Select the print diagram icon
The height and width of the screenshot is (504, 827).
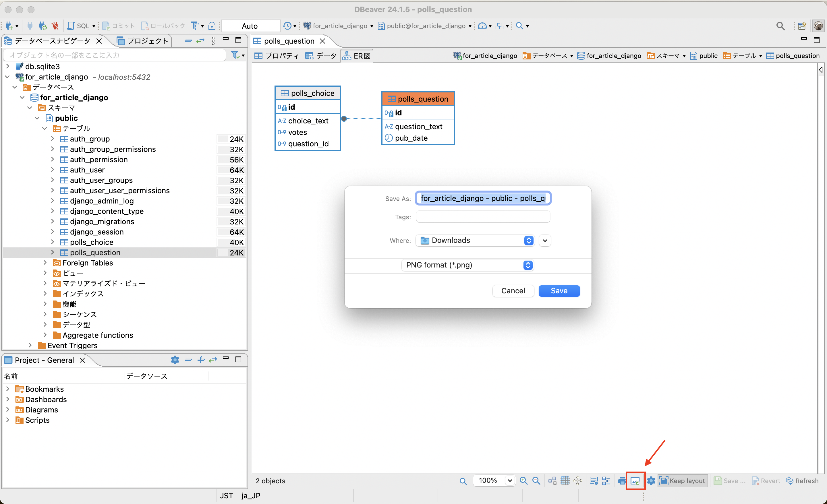(x=622, y=480)
